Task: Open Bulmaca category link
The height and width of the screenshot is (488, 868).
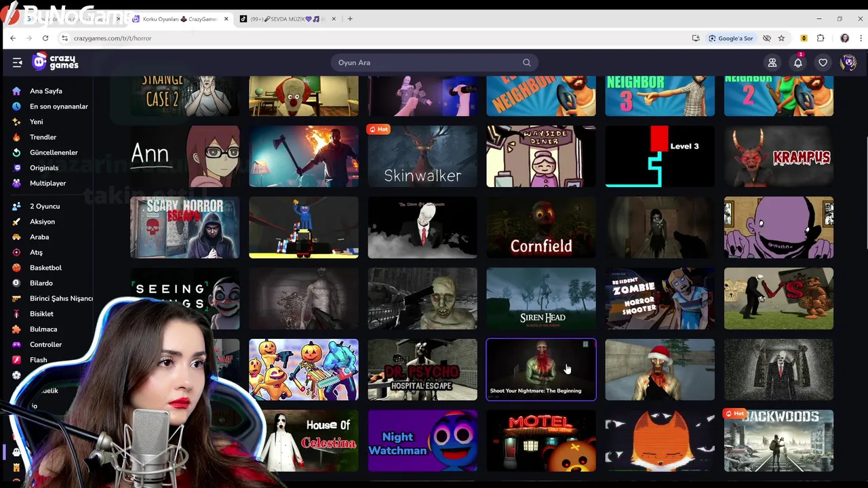Action: coord(43,329)
